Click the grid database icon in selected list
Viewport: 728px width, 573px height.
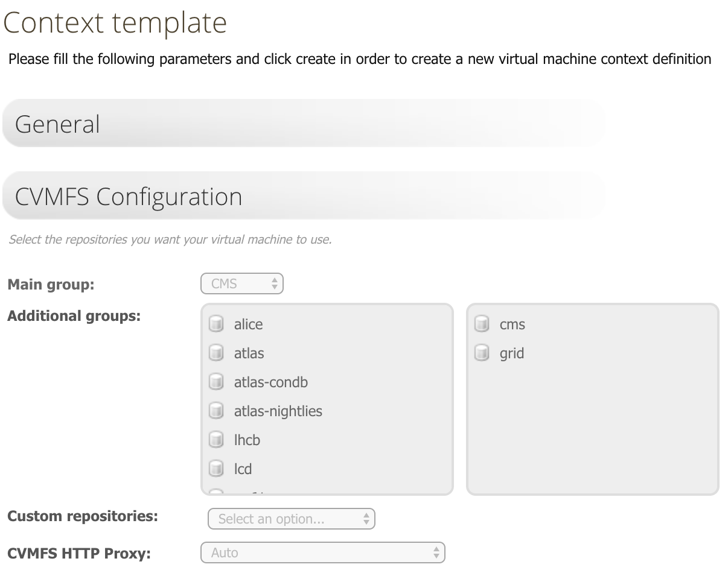pyautogui.click(x=482, y=353)
